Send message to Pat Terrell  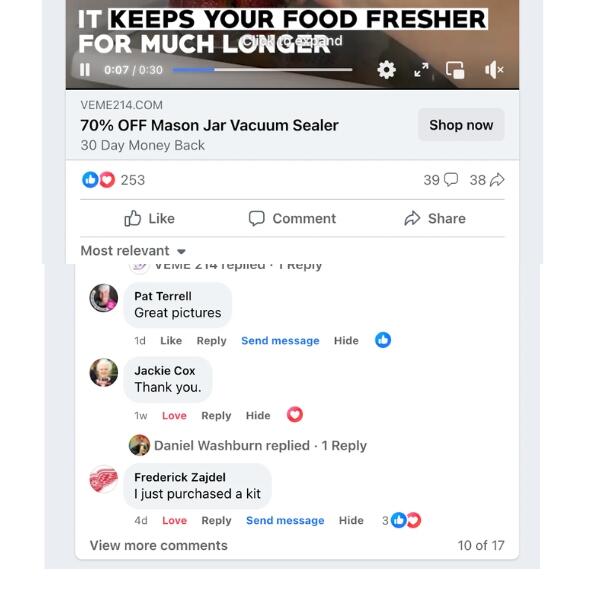click(x=280, y=341)
